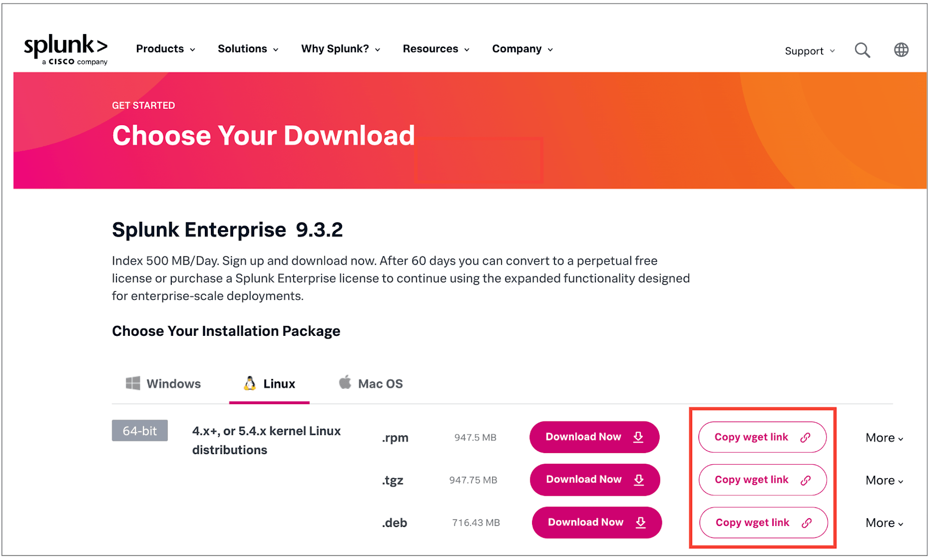
Task: Copy wget link for .rpm
Action: [x=762, y=437]
